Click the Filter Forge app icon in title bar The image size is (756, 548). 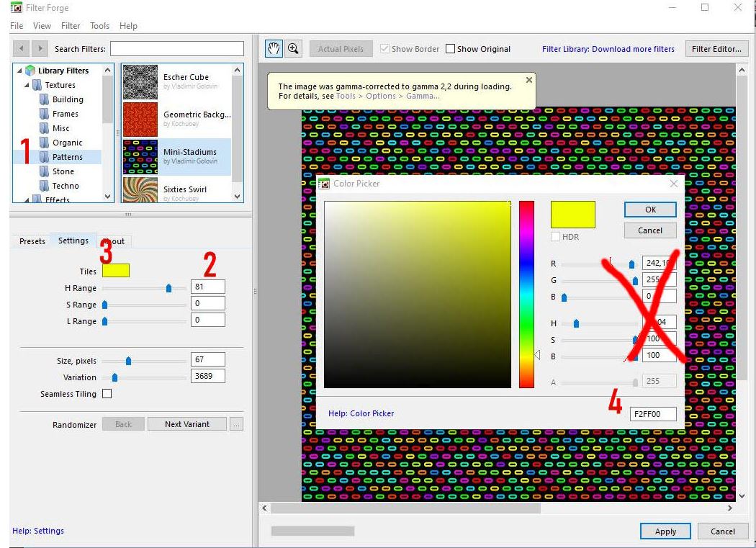pyautogui.click(x=16, y=7)
